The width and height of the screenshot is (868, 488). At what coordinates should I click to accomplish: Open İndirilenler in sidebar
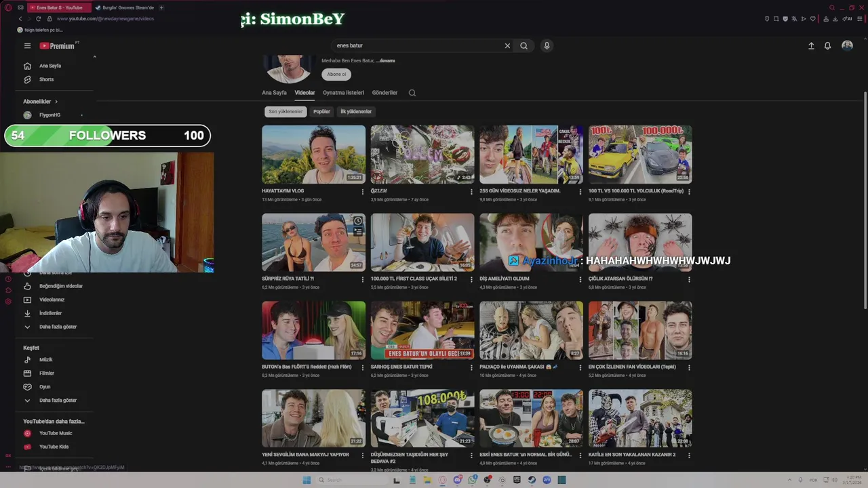click(x=52, y=313)
